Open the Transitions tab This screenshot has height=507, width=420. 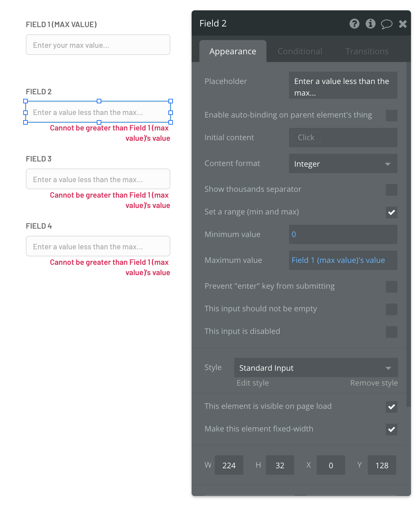pyautogui.click(x=367, y=51)
